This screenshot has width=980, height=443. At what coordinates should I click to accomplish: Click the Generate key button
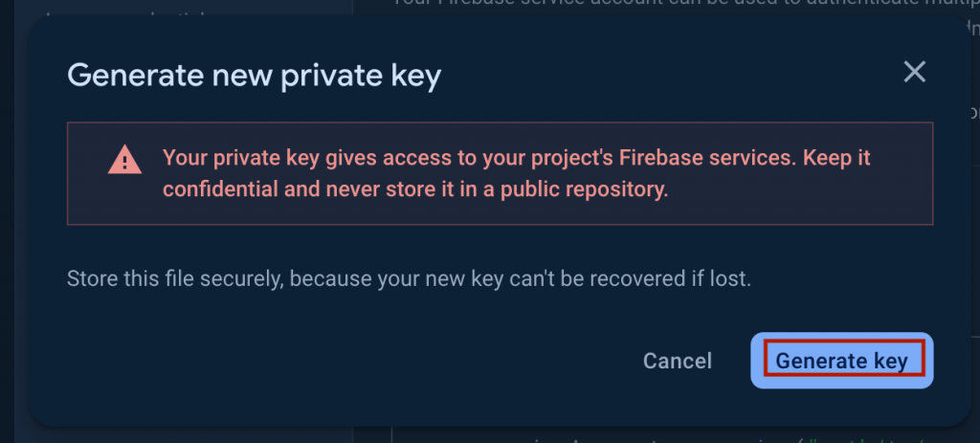coord(842,361)
